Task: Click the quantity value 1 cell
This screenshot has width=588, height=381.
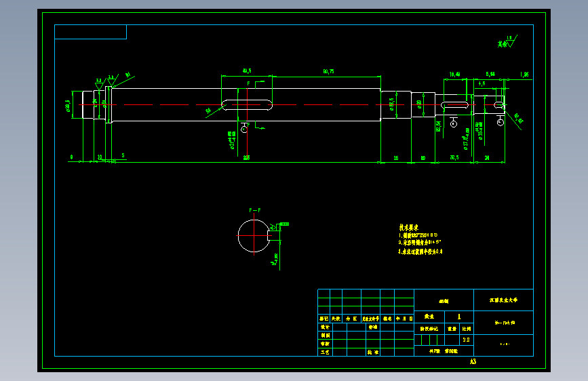Action: [459, 317]
